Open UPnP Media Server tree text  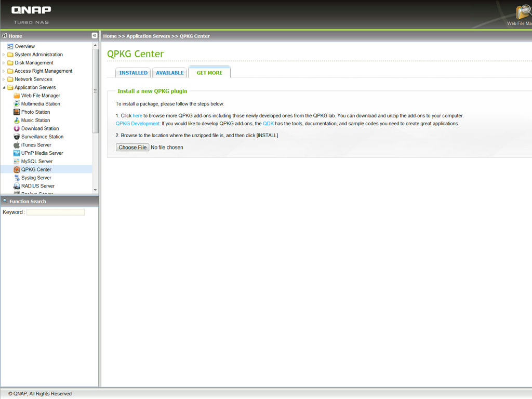pyautogui.click(x=42, y=153)
